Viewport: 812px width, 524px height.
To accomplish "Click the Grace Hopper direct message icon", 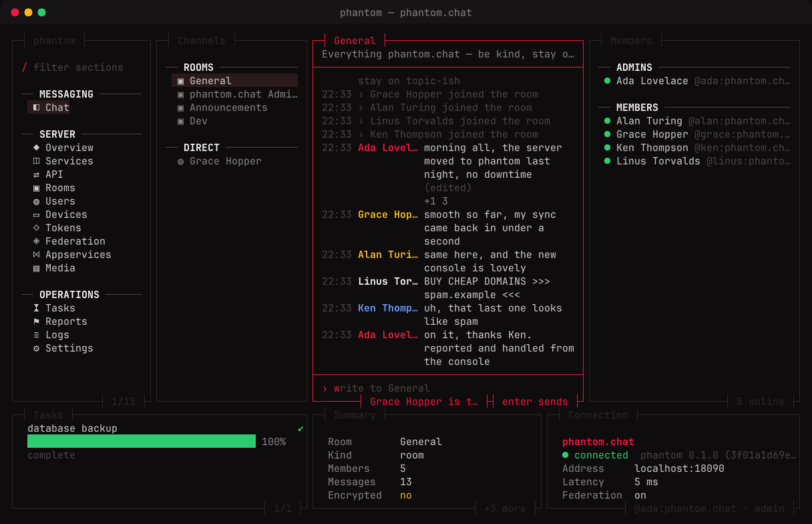I will [x=180, y=161].
